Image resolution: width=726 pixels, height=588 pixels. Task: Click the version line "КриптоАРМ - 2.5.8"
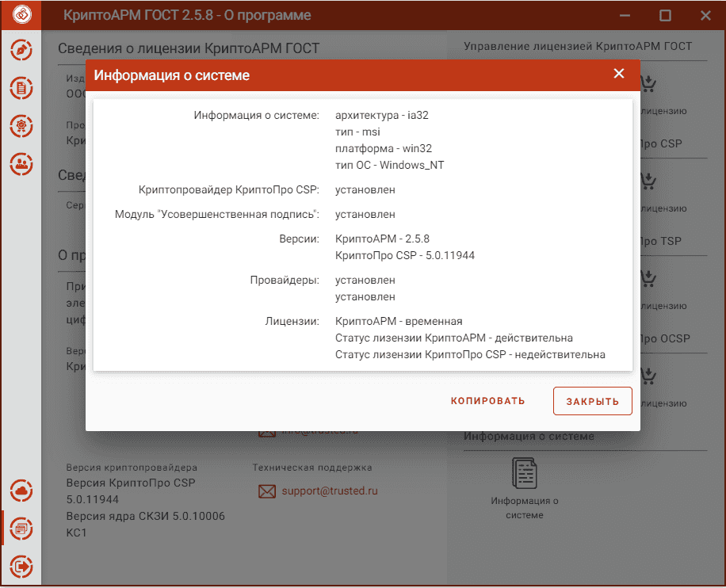[383, 239]
